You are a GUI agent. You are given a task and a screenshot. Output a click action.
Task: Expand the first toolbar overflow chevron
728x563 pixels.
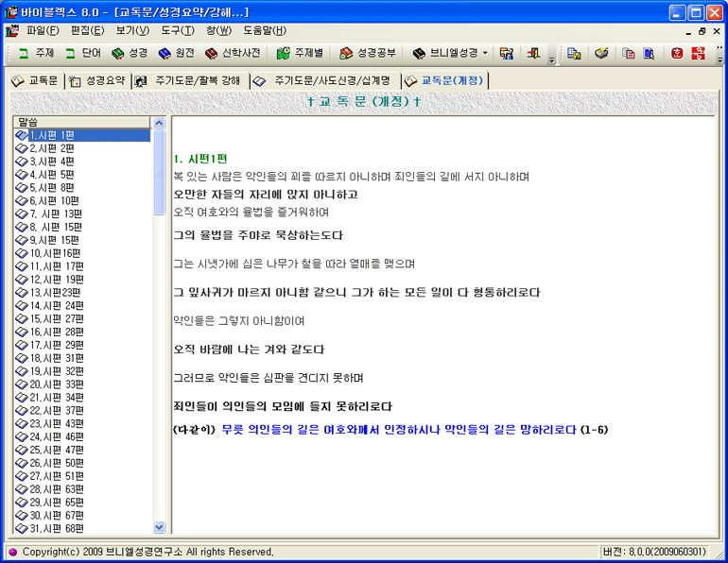tap(551, 60)
